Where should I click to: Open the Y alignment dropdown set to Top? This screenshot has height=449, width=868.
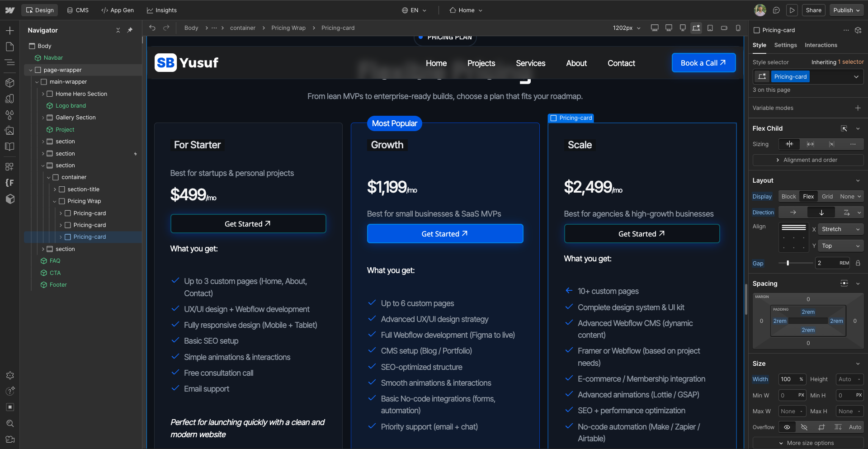pos(840,246)
